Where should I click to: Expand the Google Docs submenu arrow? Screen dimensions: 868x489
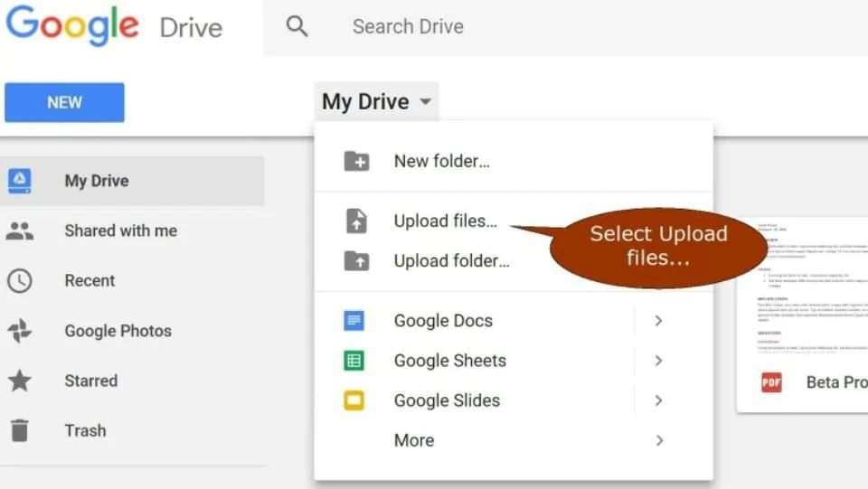coord(658,320)
